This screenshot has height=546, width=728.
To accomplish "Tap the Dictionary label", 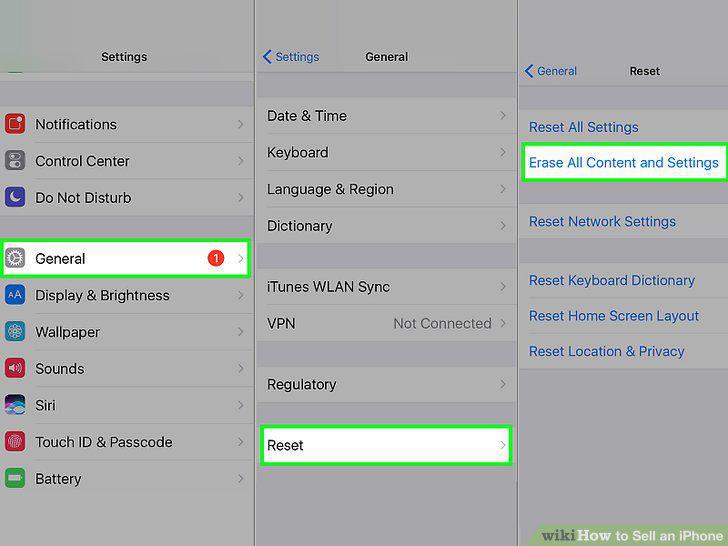I will pos(299,226).
